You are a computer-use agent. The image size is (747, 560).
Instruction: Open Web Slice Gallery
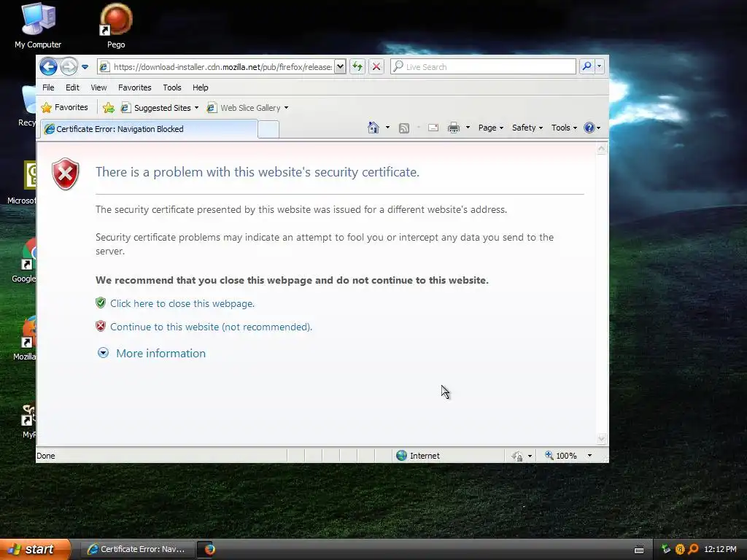(244, 108)
